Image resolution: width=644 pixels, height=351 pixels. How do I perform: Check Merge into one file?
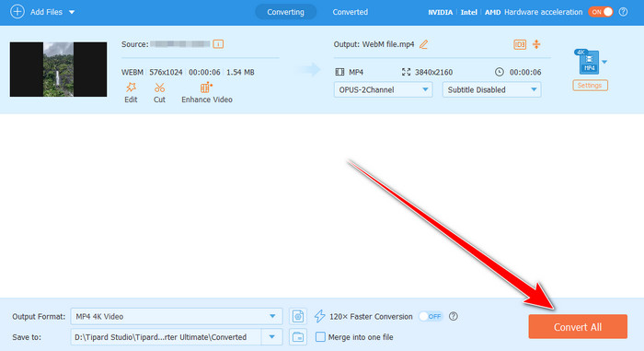tap(320, 337)
